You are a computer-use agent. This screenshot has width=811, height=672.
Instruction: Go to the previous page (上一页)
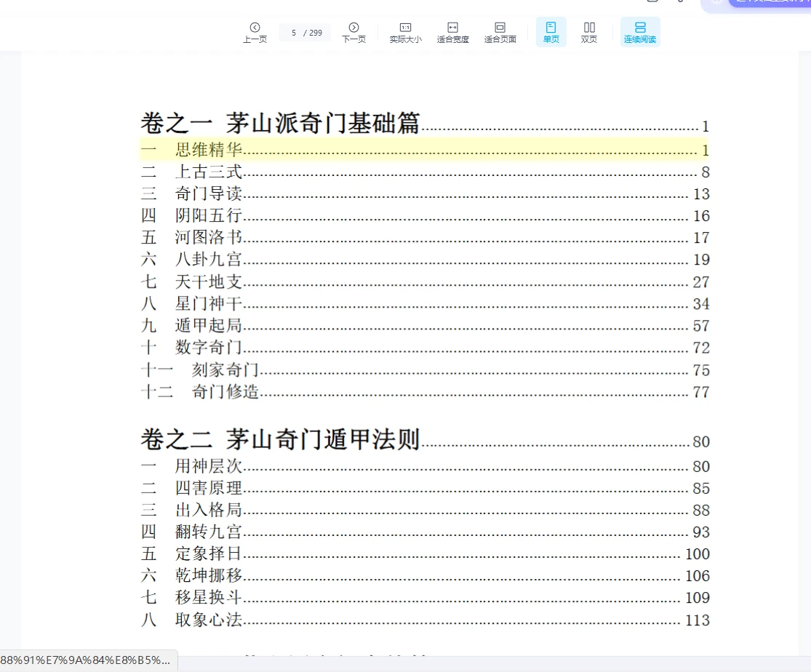pos(255,33)
